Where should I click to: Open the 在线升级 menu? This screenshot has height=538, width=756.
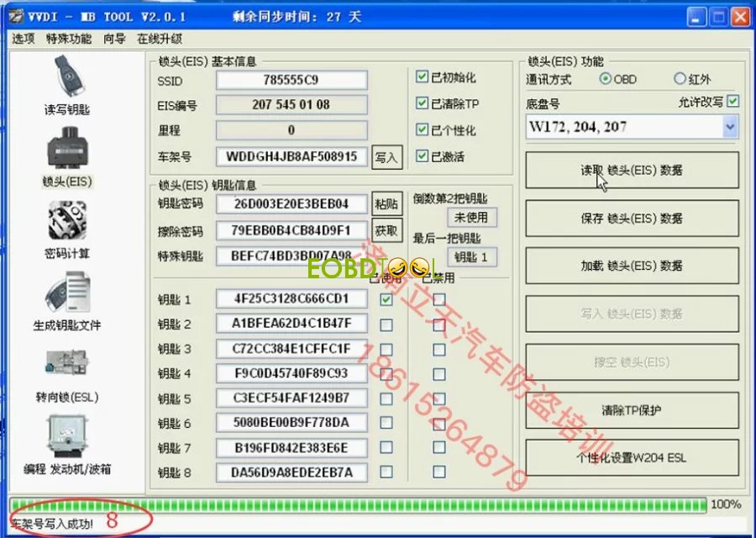click(x=160, y=39)
